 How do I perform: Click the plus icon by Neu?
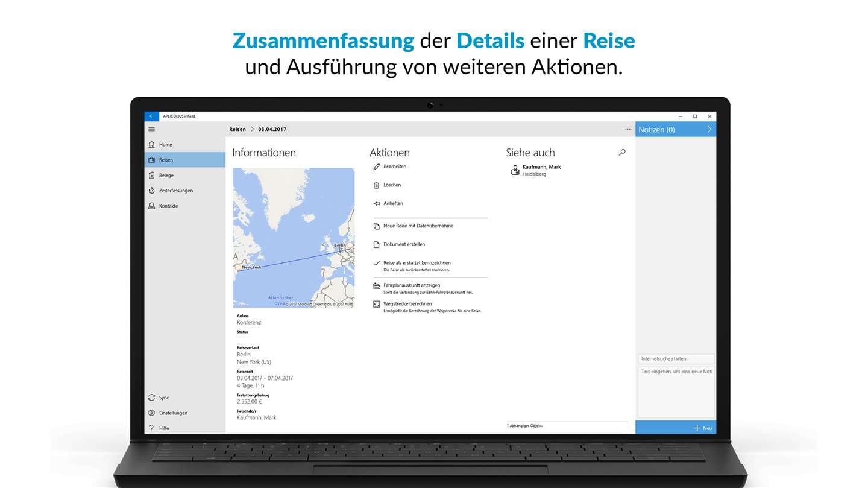coord(697,428)
